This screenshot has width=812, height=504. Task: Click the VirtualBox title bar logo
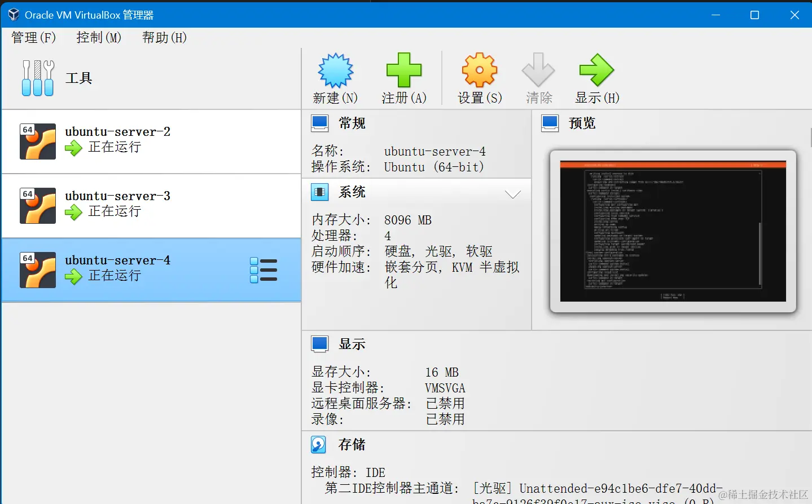[14, 15]
